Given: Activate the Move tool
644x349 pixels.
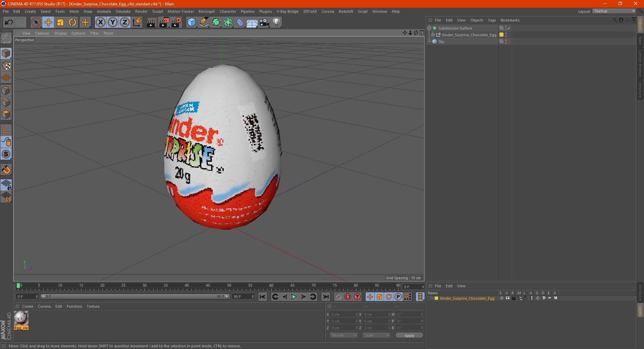Looking at the screenshot, I should (48, 22).
